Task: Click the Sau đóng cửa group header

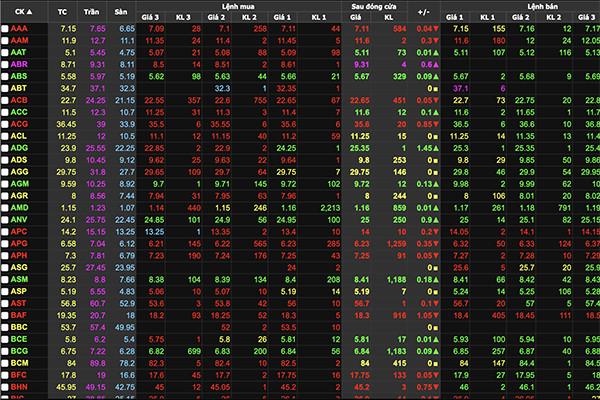Action: (x=374, y=6)
